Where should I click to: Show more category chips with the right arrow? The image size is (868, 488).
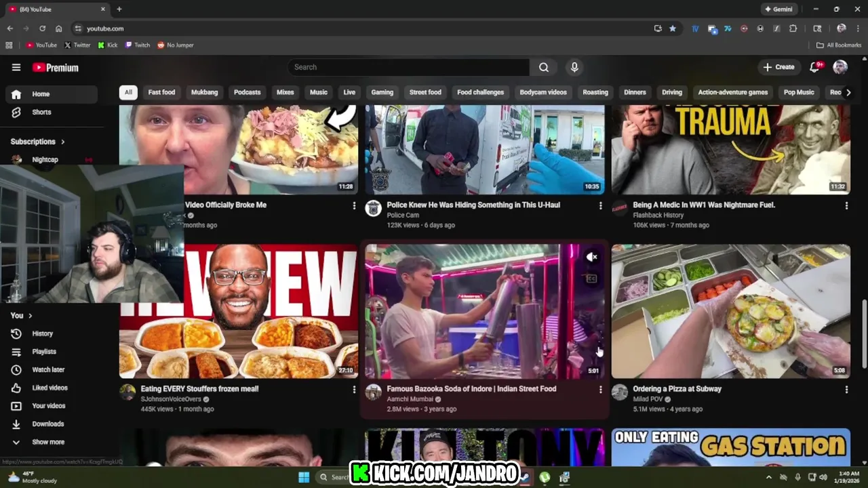(x=848, y=92)
